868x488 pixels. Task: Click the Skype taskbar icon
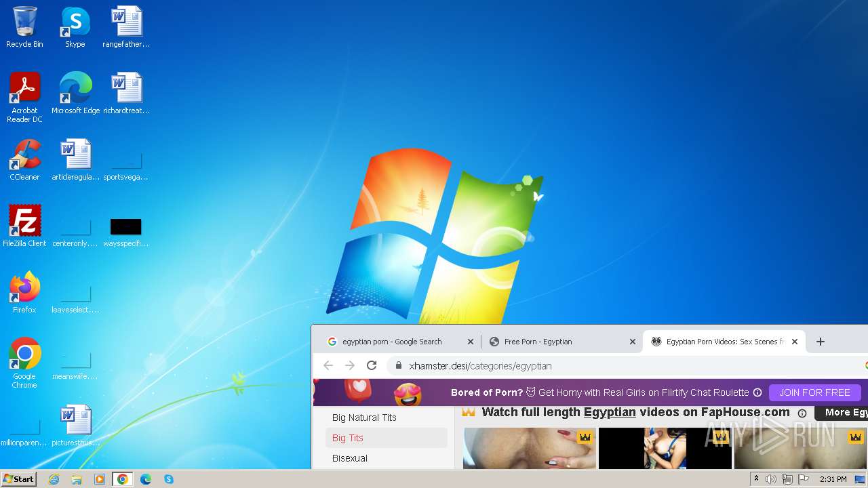pos(169,479)
